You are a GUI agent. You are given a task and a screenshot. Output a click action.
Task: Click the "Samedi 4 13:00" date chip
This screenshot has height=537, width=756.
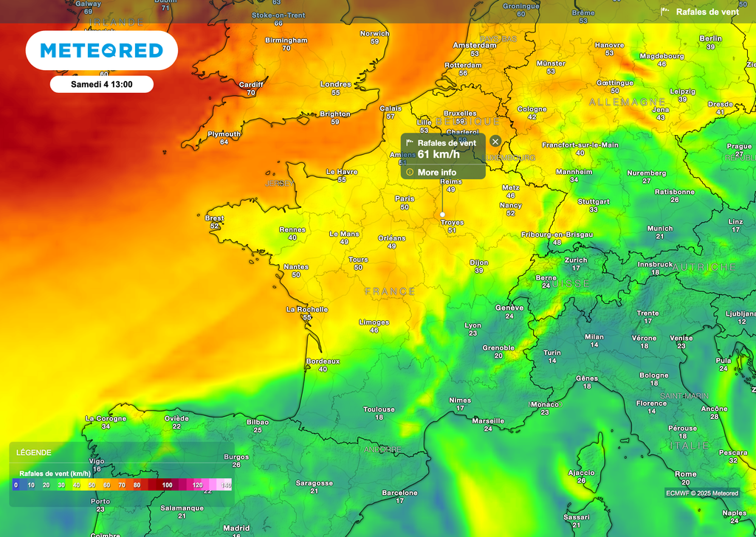100,84
